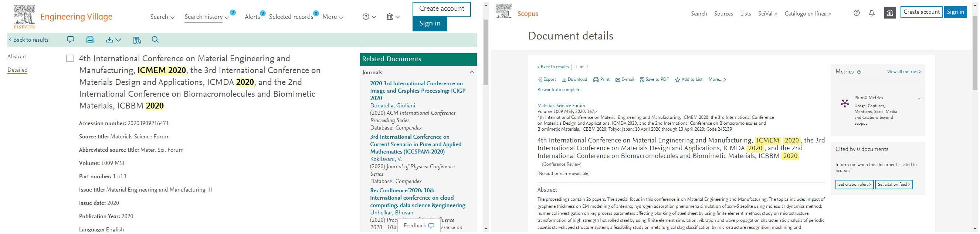The height and width of the screenshot is (234, 980).
Task: Click Sign in in Engineering Village
Action: pos(430,24)
